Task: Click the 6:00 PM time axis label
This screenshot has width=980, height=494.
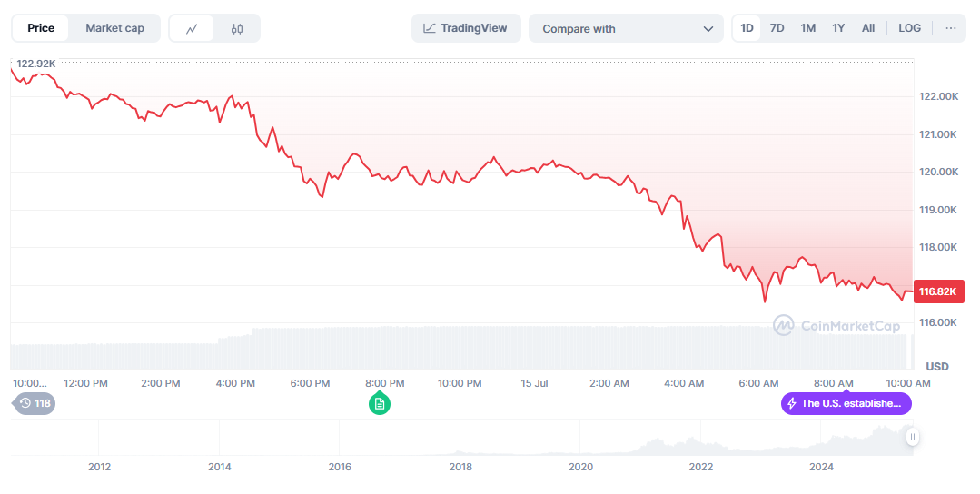Action: (x=310, y=383)
